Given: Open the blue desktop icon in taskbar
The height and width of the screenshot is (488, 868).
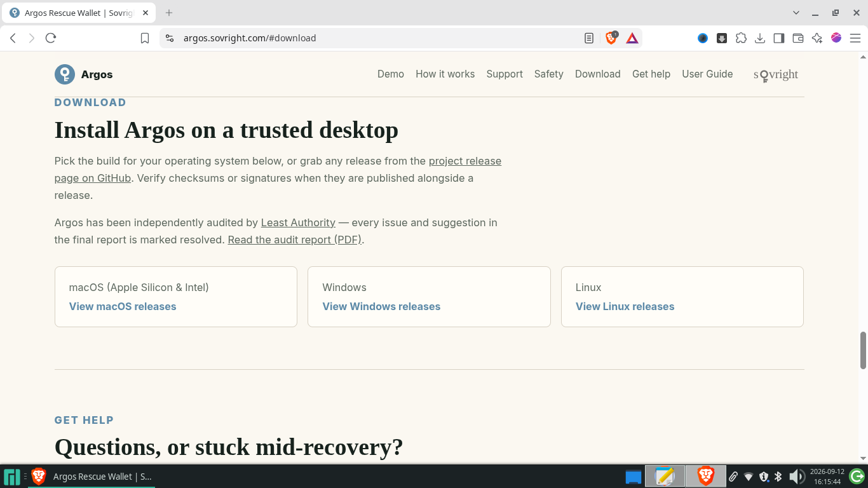Looking at the screenshot, I should [x=634, y=477].
